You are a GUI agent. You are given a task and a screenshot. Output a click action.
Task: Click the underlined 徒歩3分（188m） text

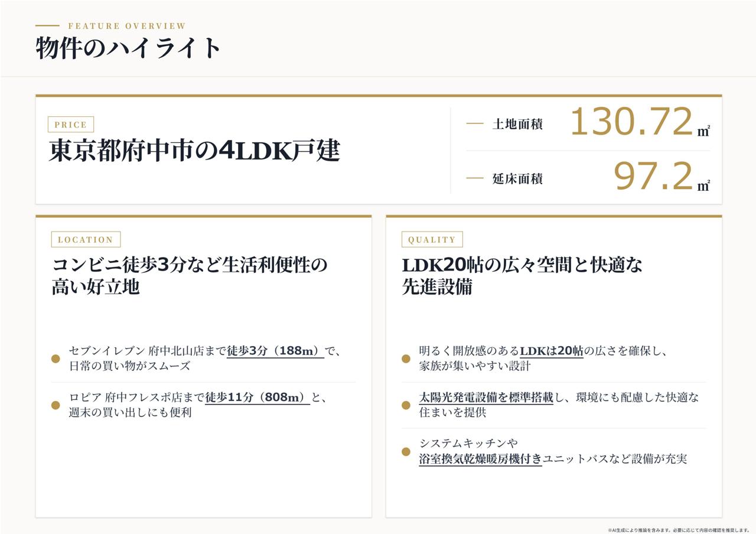point(275,351)
